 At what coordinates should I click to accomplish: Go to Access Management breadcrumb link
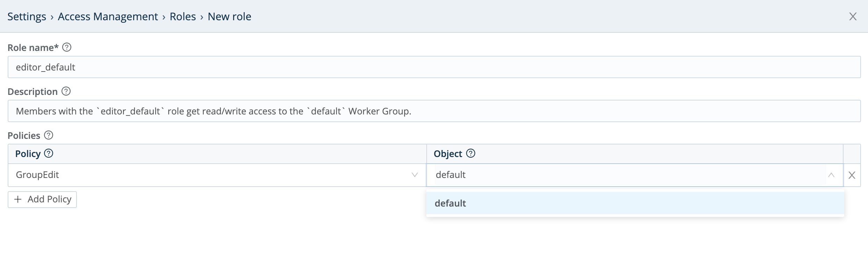point(108,16)
